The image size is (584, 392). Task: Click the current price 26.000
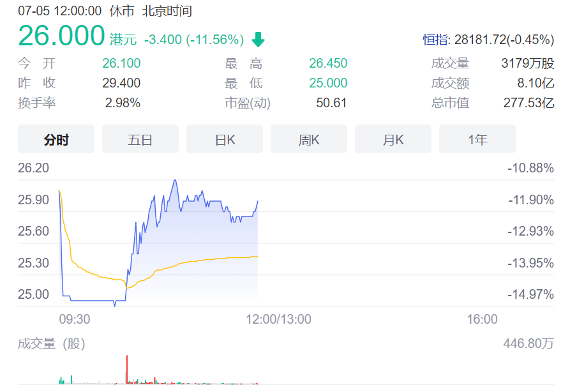(61, 36)
